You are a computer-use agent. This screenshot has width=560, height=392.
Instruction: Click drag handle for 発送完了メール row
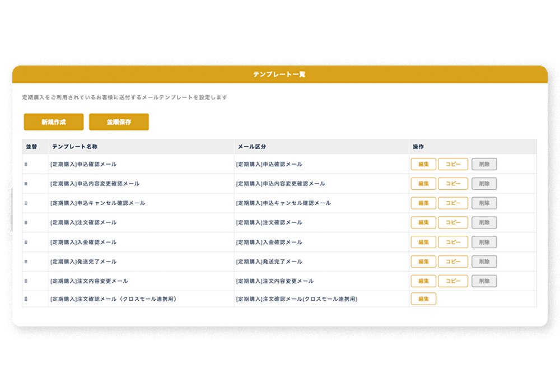pos(26,262)
